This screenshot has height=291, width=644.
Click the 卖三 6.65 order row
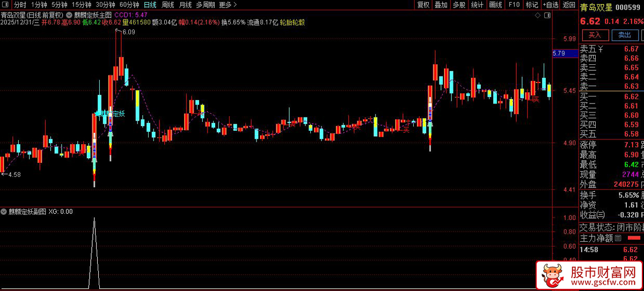pyautogui.click(x=611, y=68)
